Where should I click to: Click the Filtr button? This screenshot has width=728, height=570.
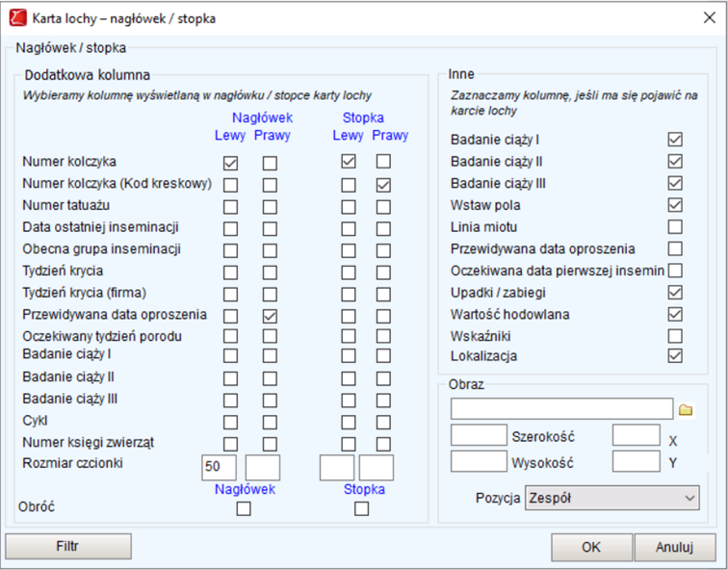(x=68, y=546)
